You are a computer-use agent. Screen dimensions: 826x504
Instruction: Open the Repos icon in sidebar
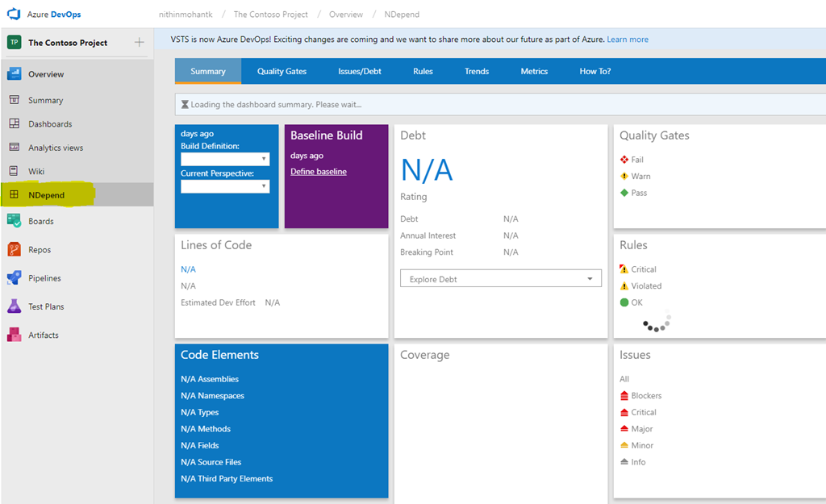(14, 250)
